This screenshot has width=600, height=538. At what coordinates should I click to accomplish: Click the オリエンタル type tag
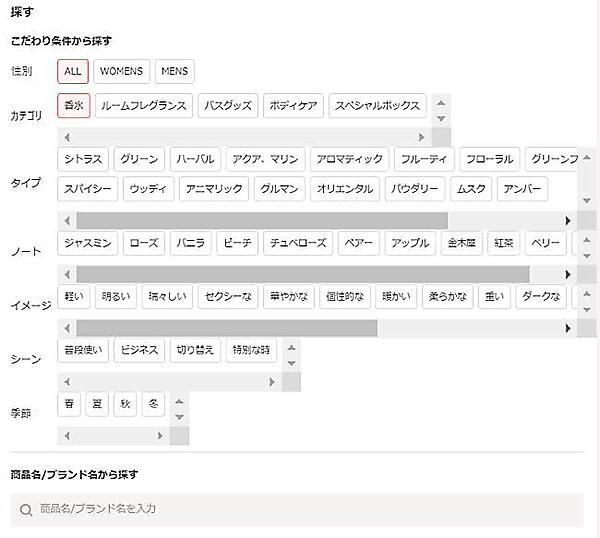(x=345, y=189)
